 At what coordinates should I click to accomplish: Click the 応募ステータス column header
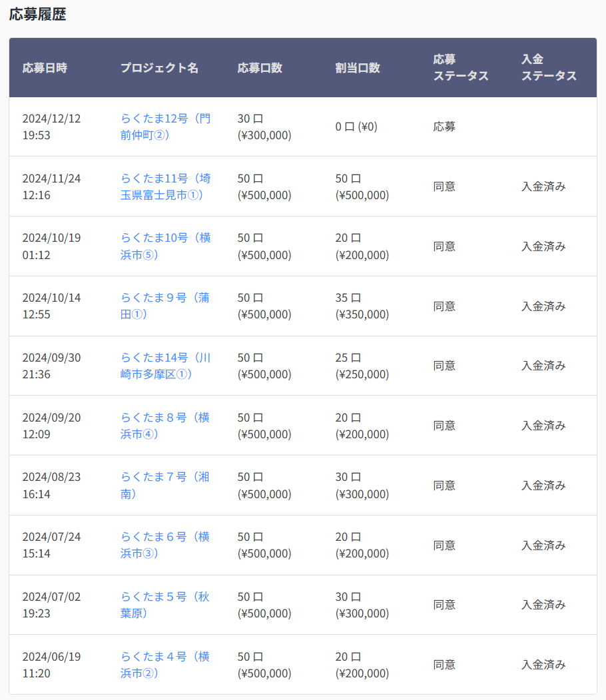tap(461, 67)
